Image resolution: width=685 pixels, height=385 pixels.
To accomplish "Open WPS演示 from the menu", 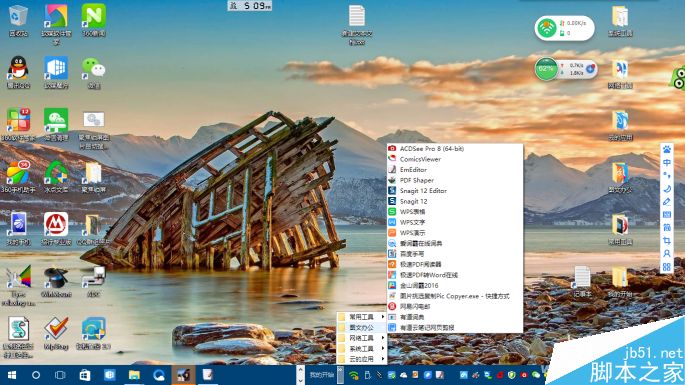I will click(x=455, y=232).
